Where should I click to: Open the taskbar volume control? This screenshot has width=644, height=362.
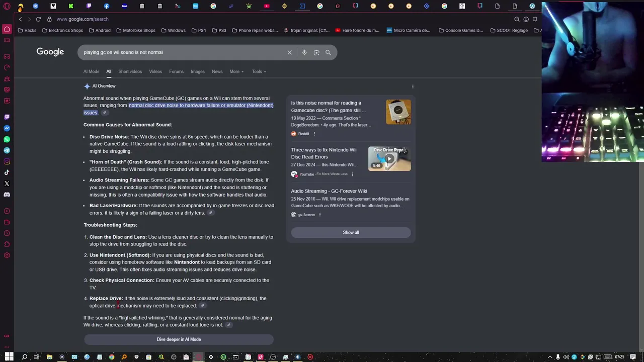[x=566, y=357]
